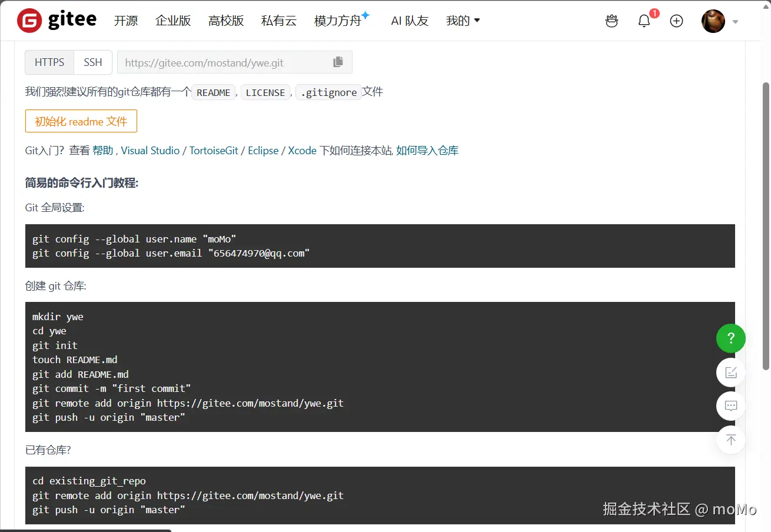This screenshot has width=771, height=532.
Task: Open the Xcode link
Action: (x=303, y=151)
